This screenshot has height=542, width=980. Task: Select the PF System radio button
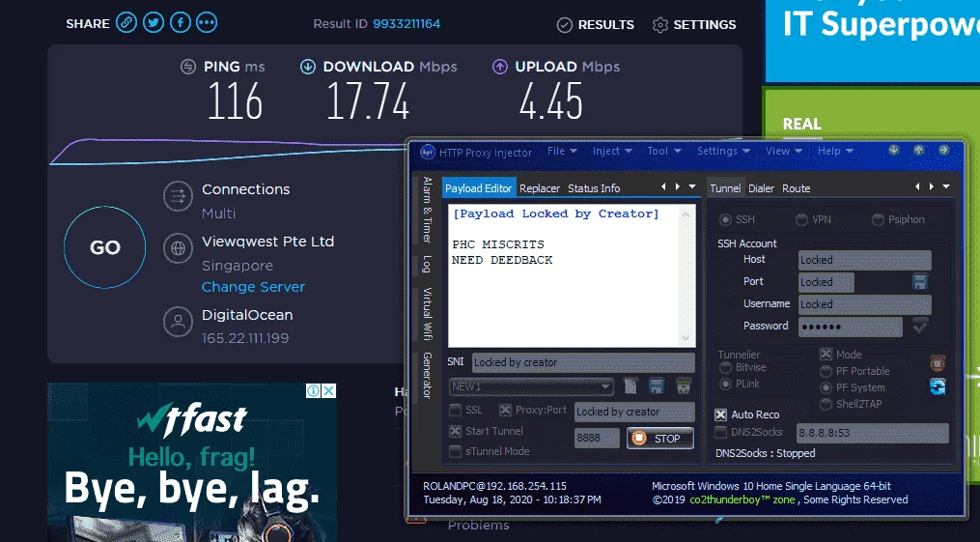[x=826, y=387]
